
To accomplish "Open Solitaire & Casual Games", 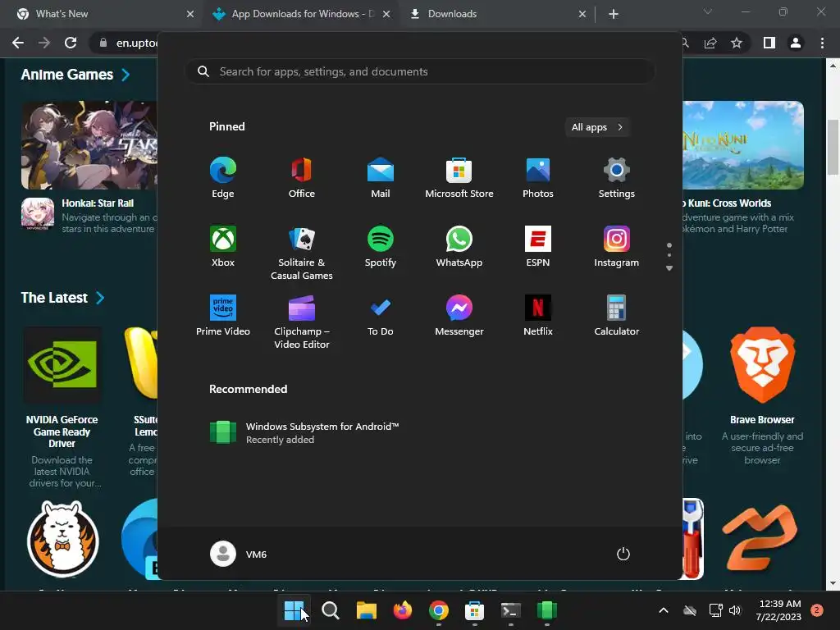I will (x=302, y=253).
